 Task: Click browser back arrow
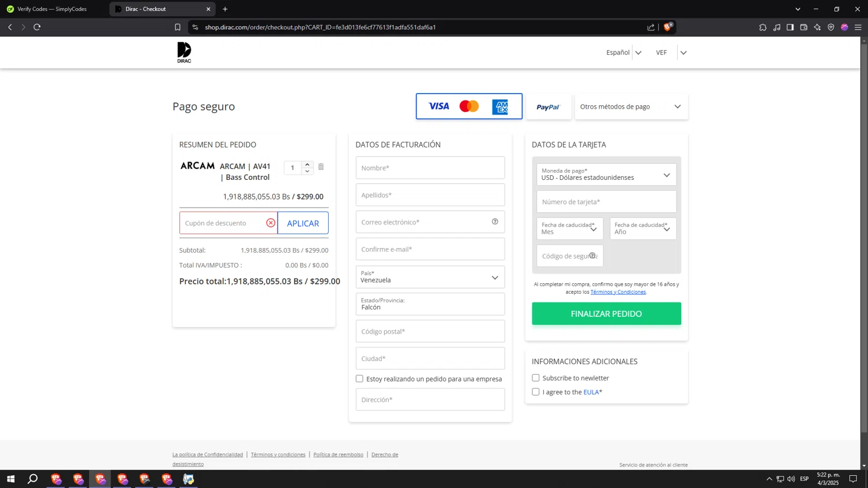pyautogui.click(x=10, y=27)
